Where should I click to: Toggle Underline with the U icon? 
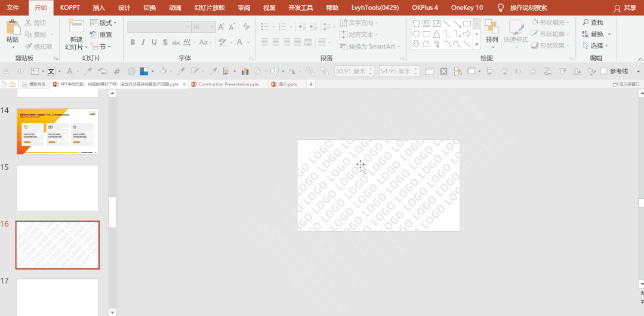pos(155,42)
